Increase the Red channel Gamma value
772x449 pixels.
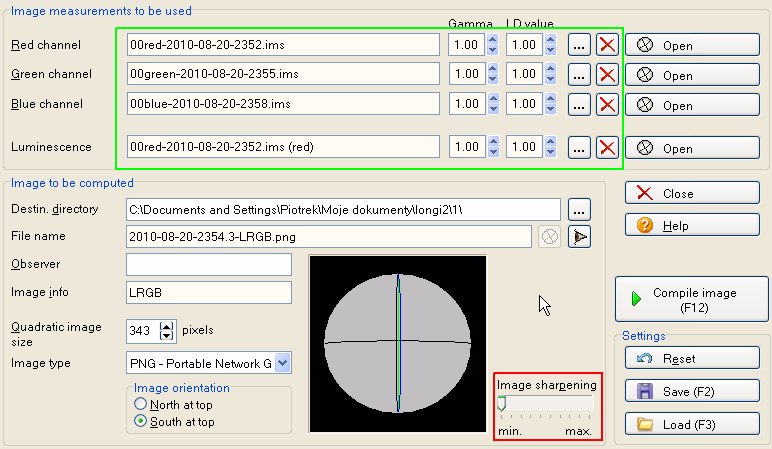pyautogui.click(x=492, y=40)
